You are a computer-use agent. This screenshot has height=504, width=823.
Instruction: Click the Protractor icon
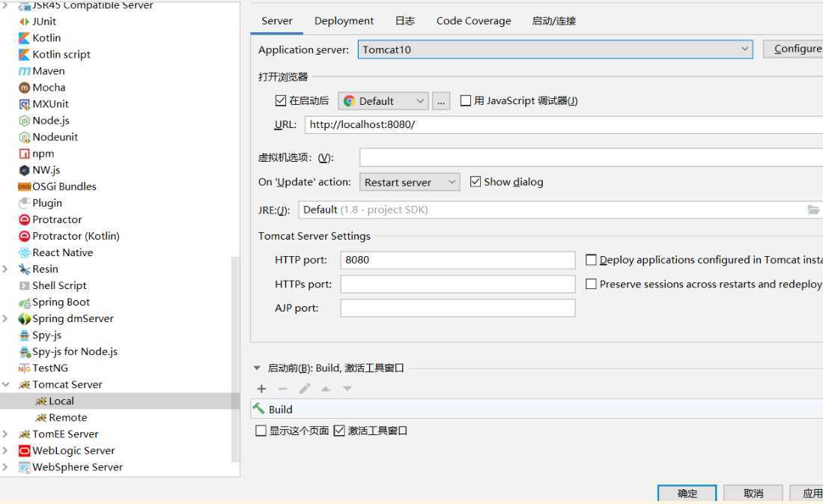24,219
